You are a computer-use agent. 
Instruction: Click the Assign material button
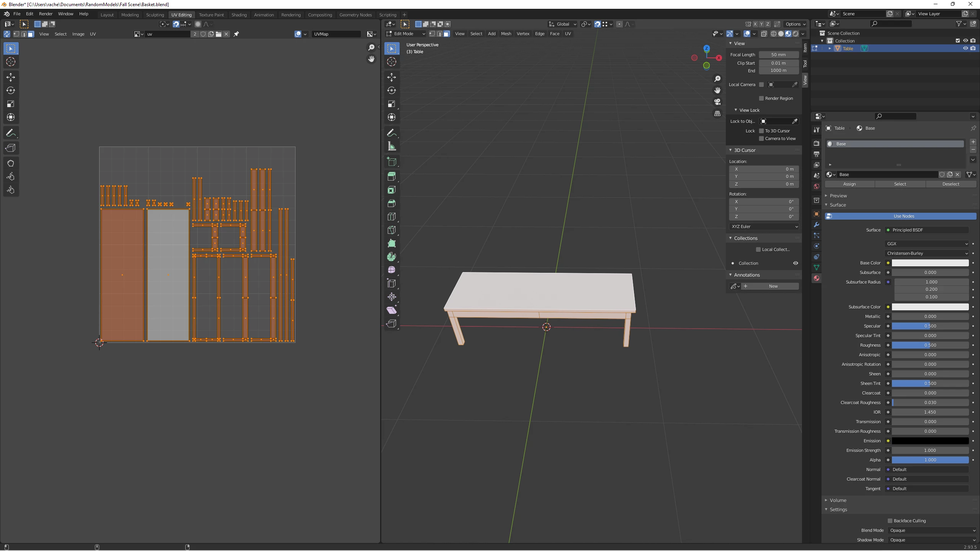849,184
